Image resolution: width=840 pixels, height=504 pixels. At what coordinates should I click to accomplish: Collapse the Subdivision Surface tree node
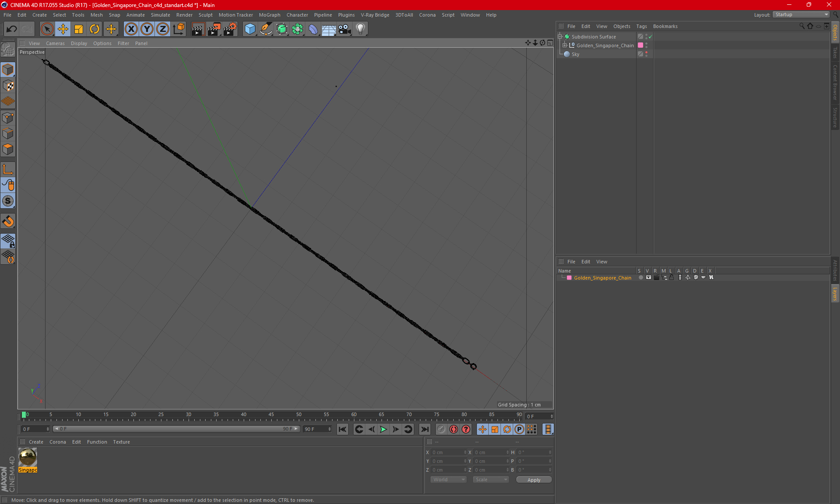tap(560, 37)
